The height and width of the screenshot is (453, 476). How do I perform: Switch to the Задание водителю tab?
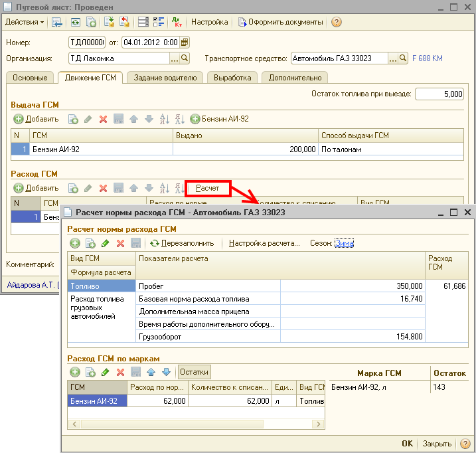[x=165, y=78]
